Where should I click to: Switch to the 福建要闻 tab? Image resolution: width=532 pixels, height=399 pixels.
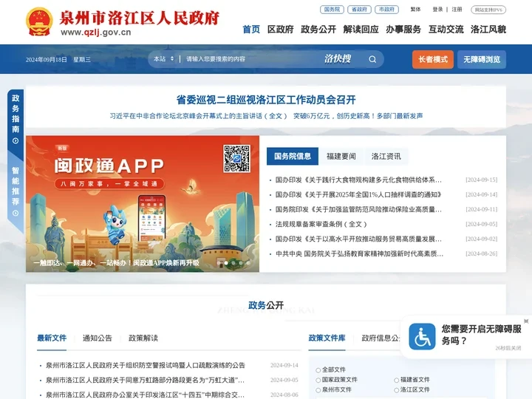(341, 156)
